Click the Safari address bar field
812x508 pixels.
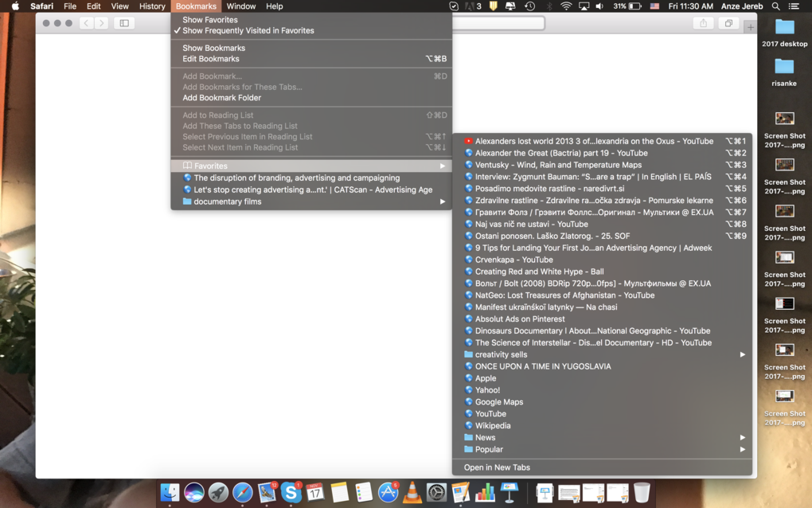coord(498,23)
